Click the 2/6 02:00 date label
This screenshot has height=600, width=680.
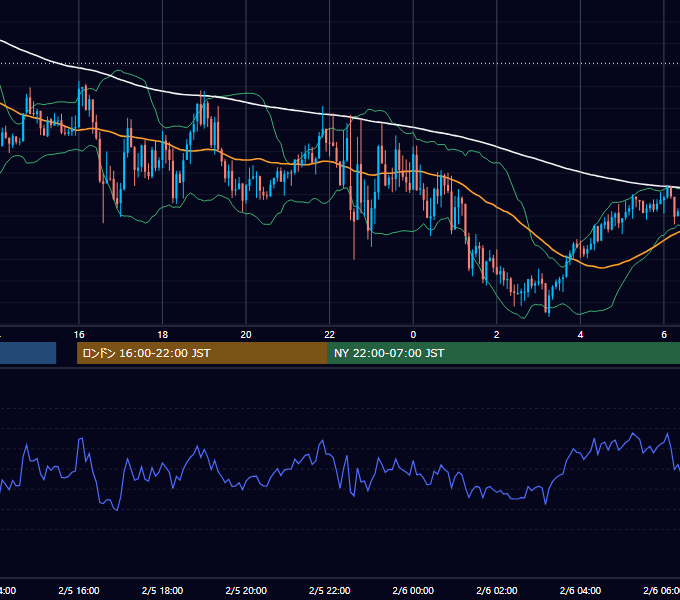pyautogui.click(x=497, y=590)
